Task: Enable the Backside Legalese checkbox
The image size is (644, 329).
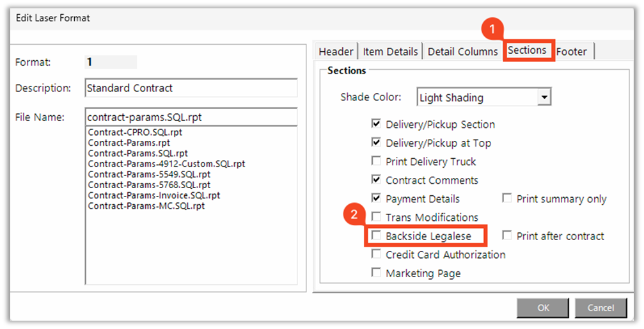Action: pyautogui.click(x=377, y=236)
